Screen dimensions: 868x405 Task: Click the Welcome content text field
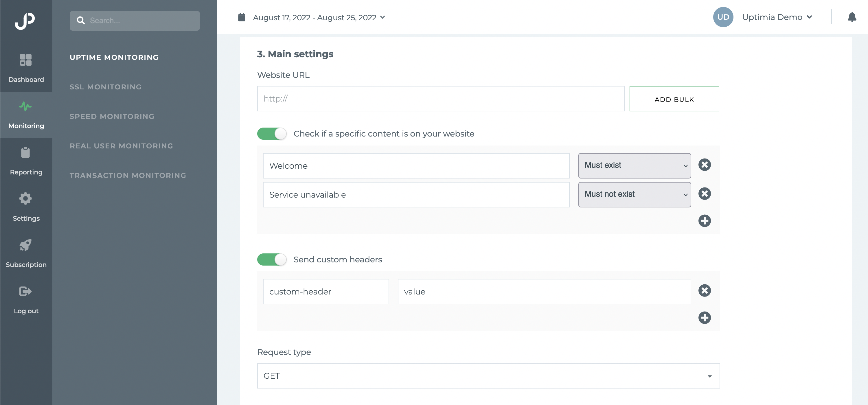tap(416, 166)
